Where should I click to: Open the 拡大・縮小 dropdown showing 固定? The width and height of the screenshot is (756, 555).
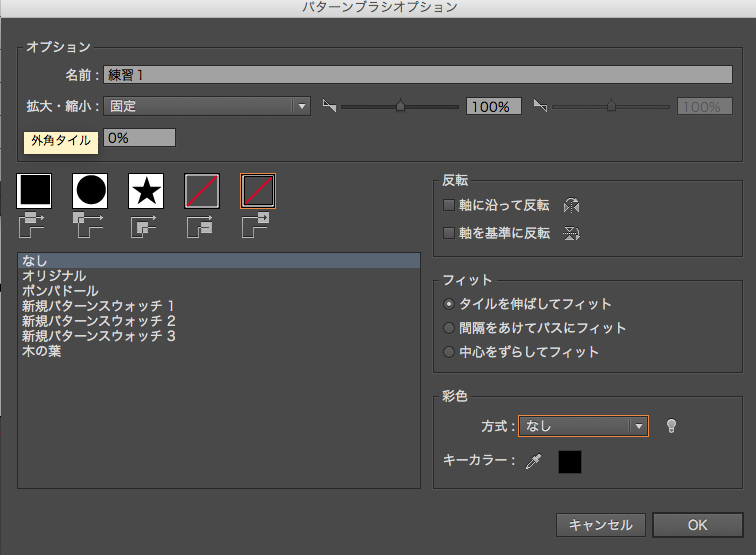207,106
